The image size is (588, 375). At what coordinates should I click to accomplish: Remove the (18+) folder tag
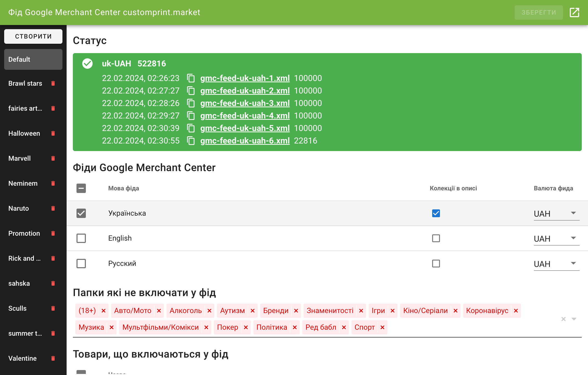(x=104, y=311)
